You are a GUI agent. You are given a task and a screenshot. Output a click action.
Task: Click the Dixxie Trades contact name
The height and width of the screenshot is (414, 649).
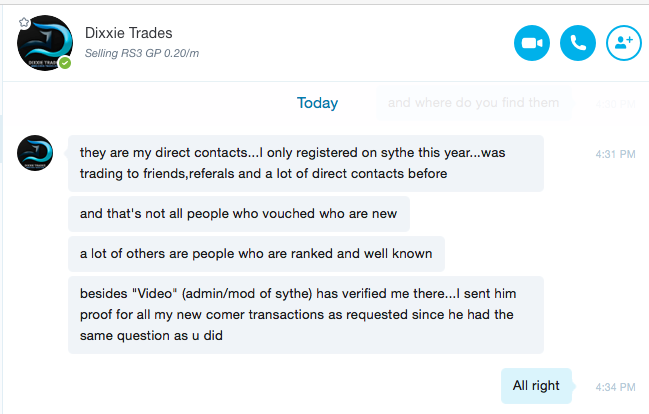[128, 33]
